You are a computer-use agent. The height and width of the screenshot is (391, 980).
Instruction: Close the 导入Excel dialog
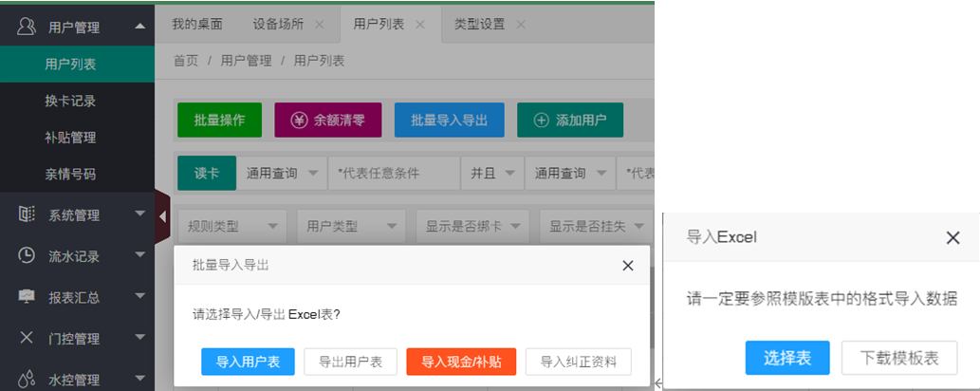[x=952, y=237]
